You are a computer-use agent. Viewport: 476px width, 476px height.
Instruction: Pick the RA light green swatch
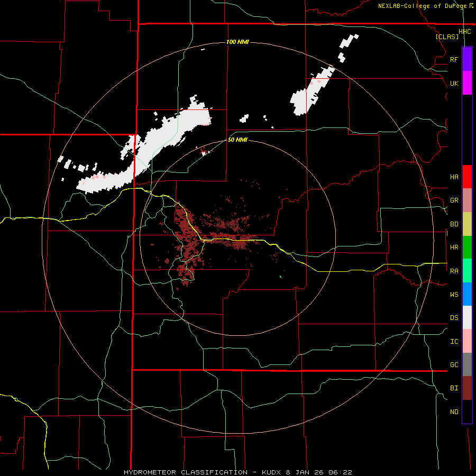click(467, 271)
